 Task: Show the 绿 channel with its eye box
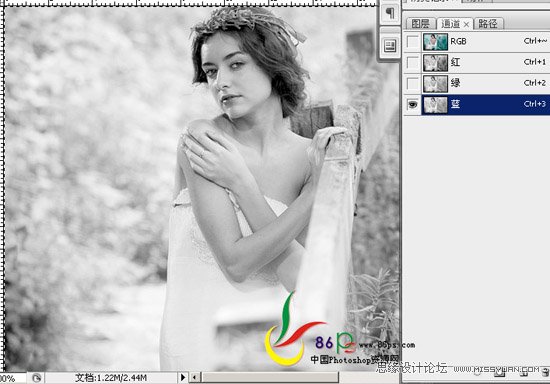pyautogui.click(x=413, y=83)
